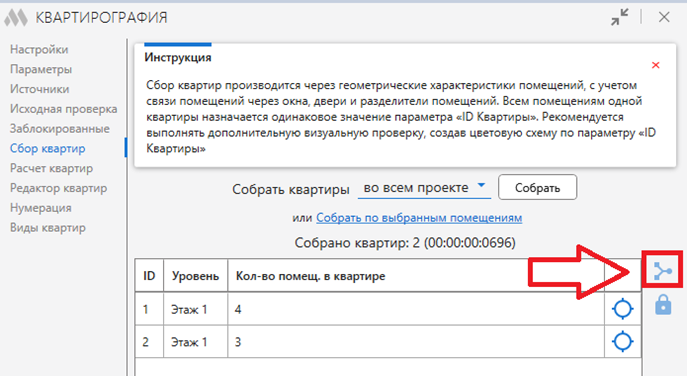Select the 'Этаж 1' cell in row 1

pos(195,309)
